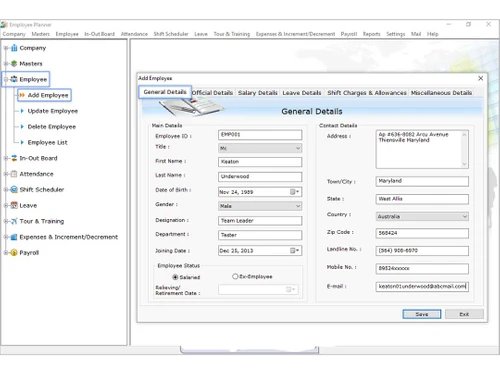Expand the In-Out Board tree node

(x=6, y=158)
